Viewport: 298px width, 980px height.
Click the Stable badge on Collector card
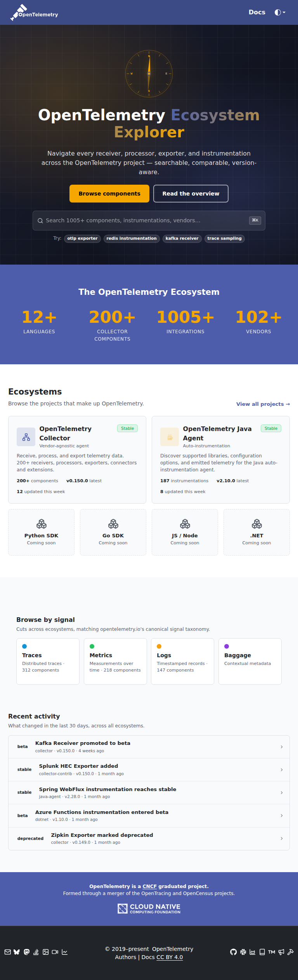127,428
